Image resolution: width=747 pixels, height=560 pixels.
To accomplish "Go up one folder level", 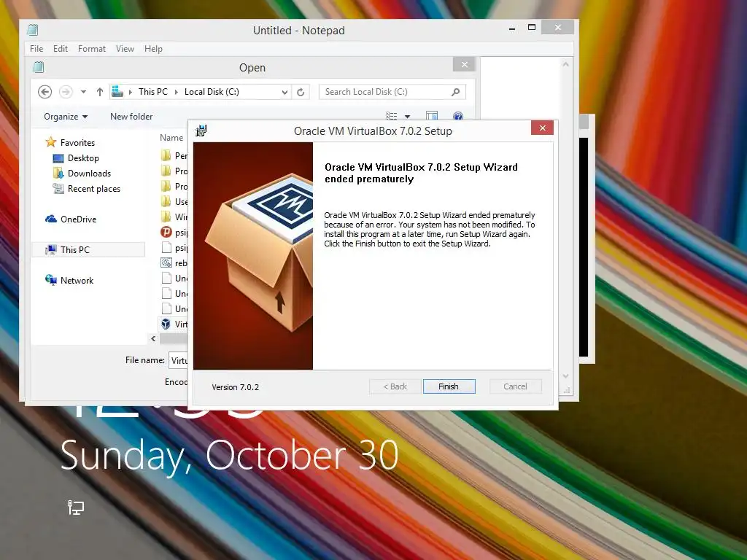I will [x=99, y=92].
